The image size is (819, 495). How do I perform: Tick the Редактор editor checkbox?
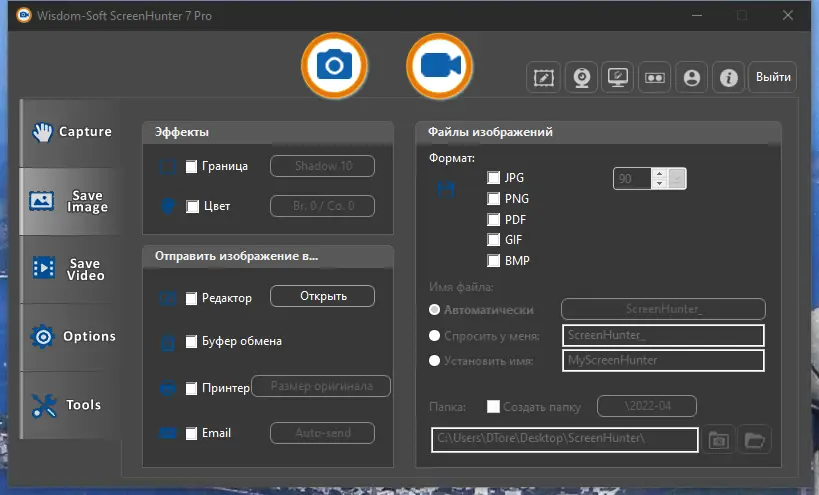point(192,298)
